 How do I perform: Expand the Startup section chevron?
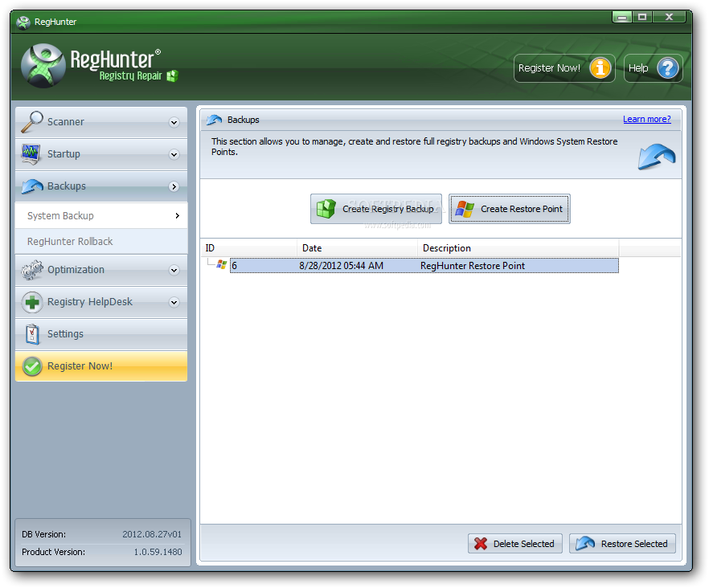click(x=174, y=154)
